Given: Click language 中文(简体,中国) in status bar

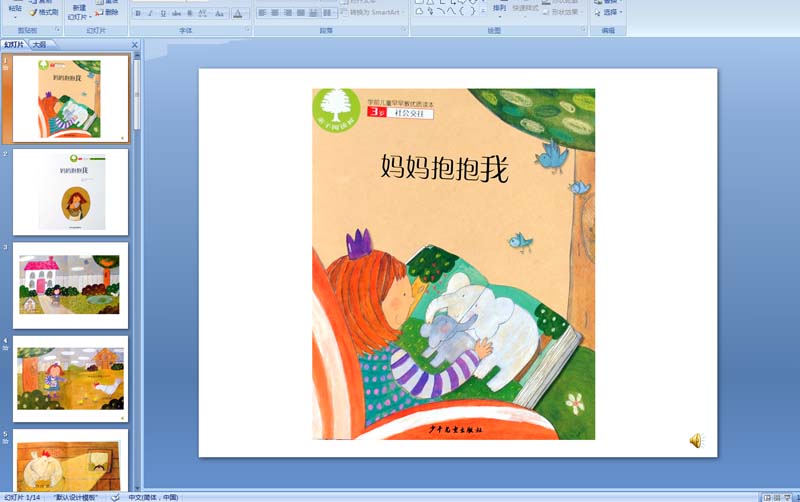Looking at the screenshot, I should pyautogui.click(x=153, y=497).
